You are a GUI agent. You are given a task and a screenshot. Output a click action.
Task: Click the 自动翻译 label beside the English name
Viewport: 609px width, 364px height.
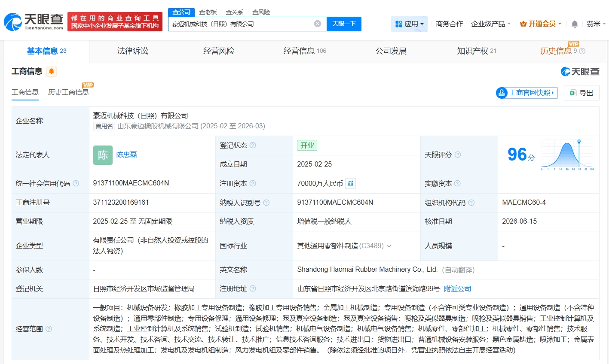[x=458, y=270]
